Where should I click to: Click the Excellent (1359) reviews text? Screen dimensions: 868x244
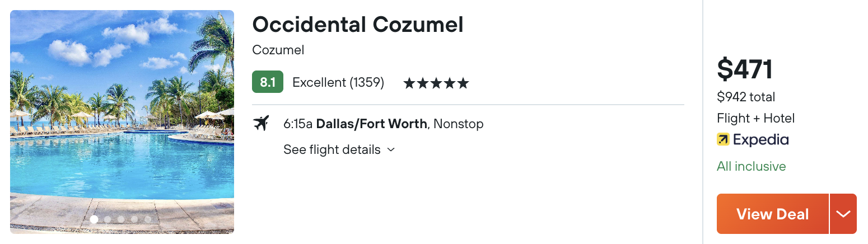pyautogui.click(x=338, y=83)
